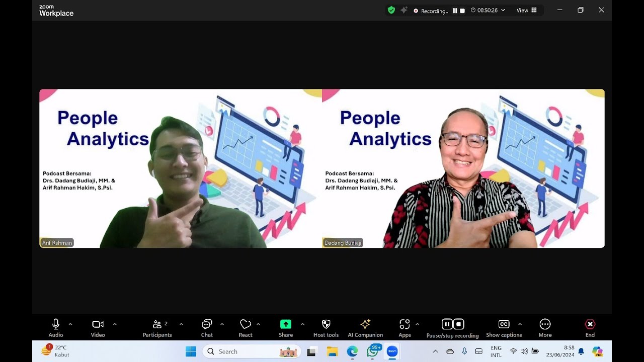
Task: Click the AI Companion sparkle in top bar
Action: click(x=404, y=10)
